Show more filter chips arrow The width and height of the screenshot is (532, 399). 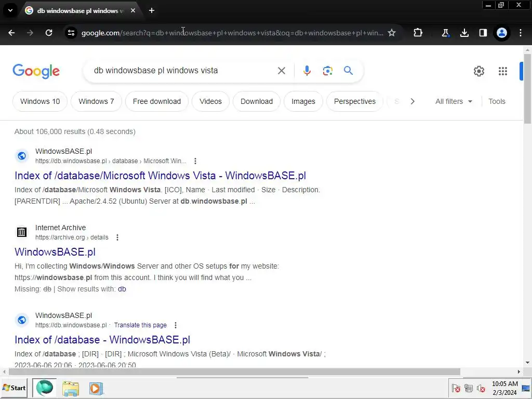point(413,101)
